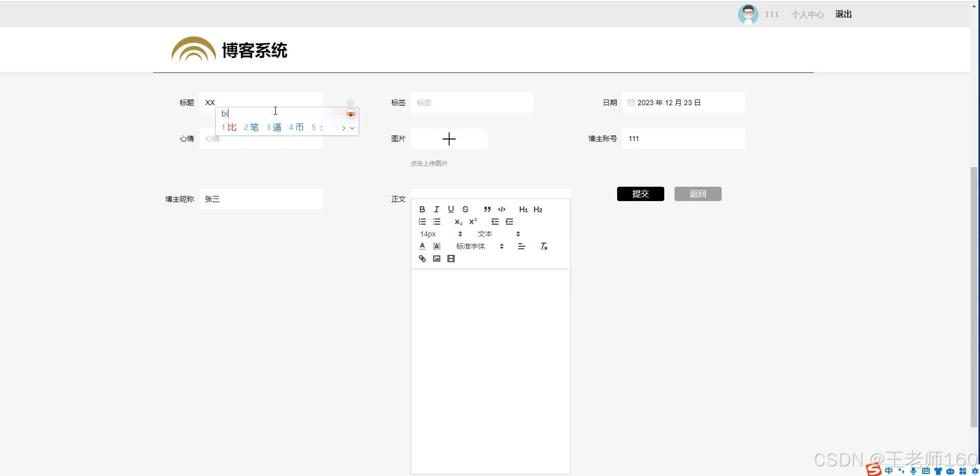The height and width of the screenshot is (476, 980).
Task: Focus the 博主昵称 nickname field
Action: click(261, 199)
